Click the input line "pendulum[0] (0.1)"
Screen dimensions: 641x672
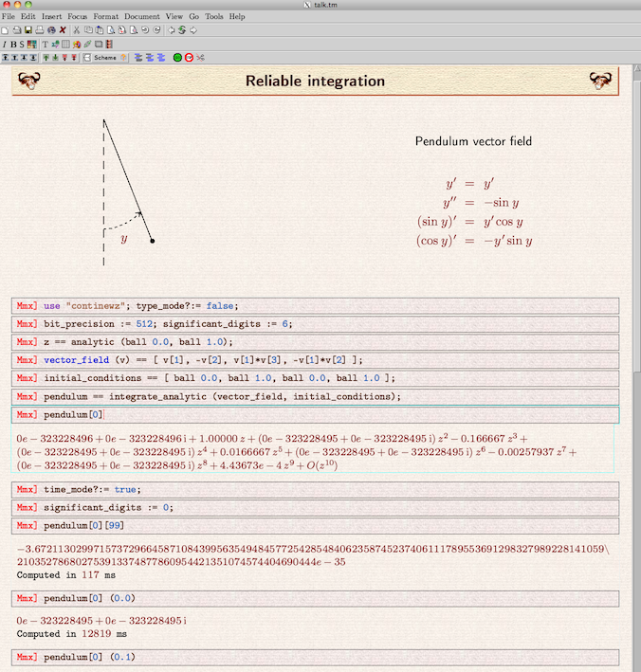pos(315,657)
